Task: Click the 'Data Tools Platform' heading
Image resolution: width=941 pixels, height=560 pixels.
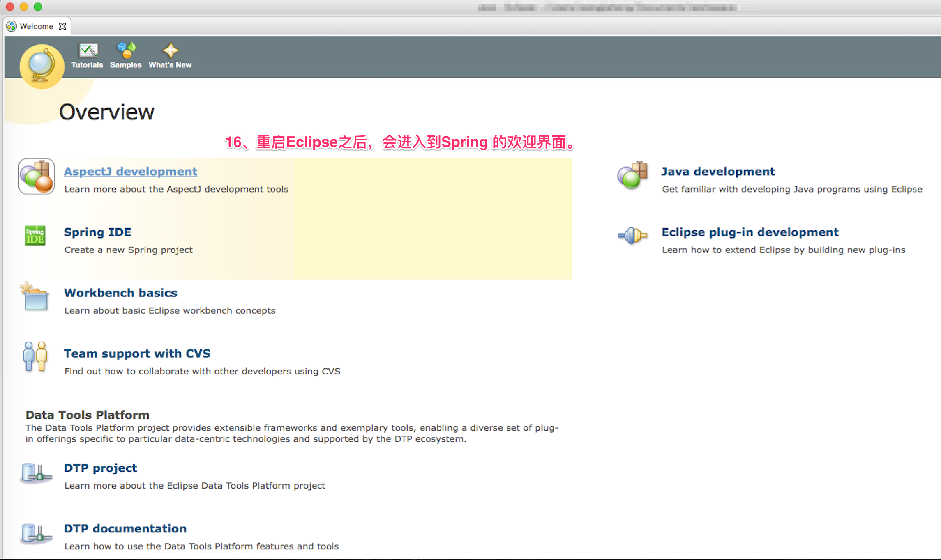Action: click(x=87, y=415)
